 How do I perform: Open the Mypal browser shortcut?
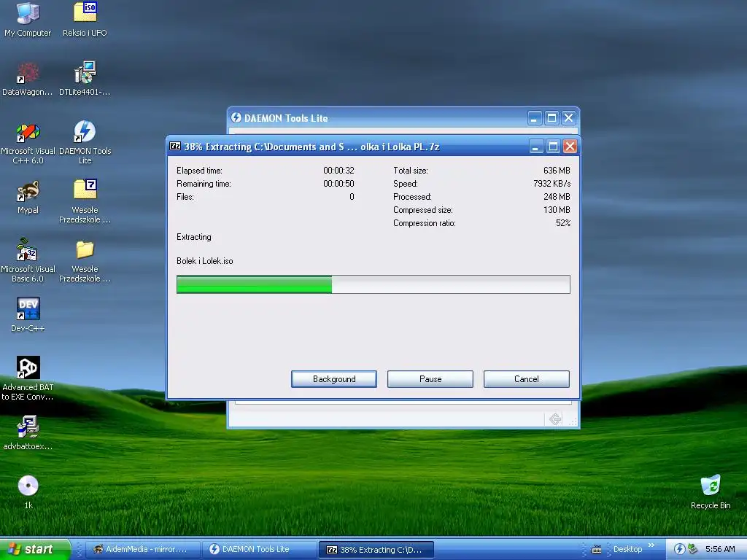pos(28,197)
